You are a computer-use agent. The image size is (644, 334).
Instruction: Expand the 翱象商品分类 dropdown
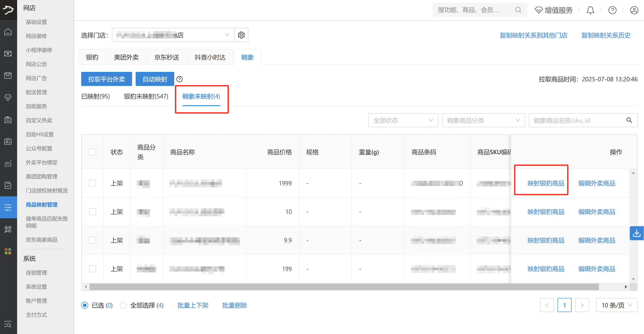pyautogui.click(x=483, y=120)
